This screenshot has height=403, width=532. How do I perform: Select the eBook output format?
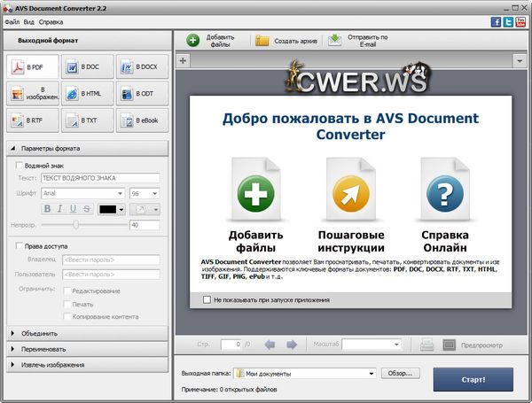click(x=139, y=120)
